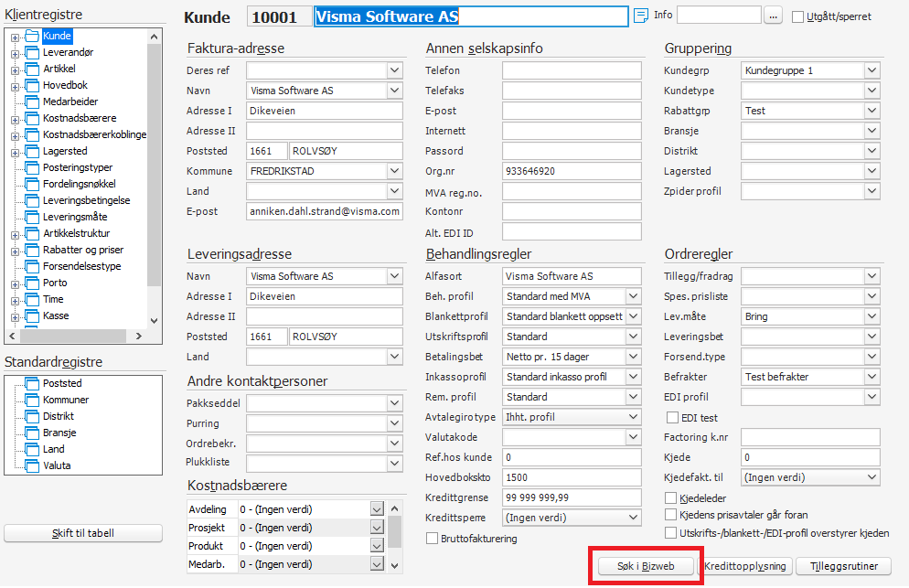Click the Leveringsmåte register icon
Screen dimensions: 909x588
32,218
